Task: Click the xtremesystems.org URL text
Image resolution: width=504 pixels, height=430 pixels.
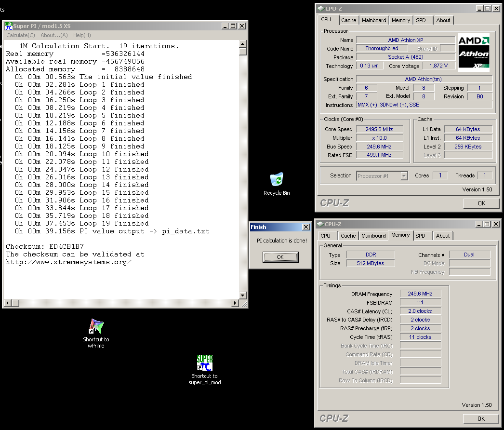Action: (69, 262)
